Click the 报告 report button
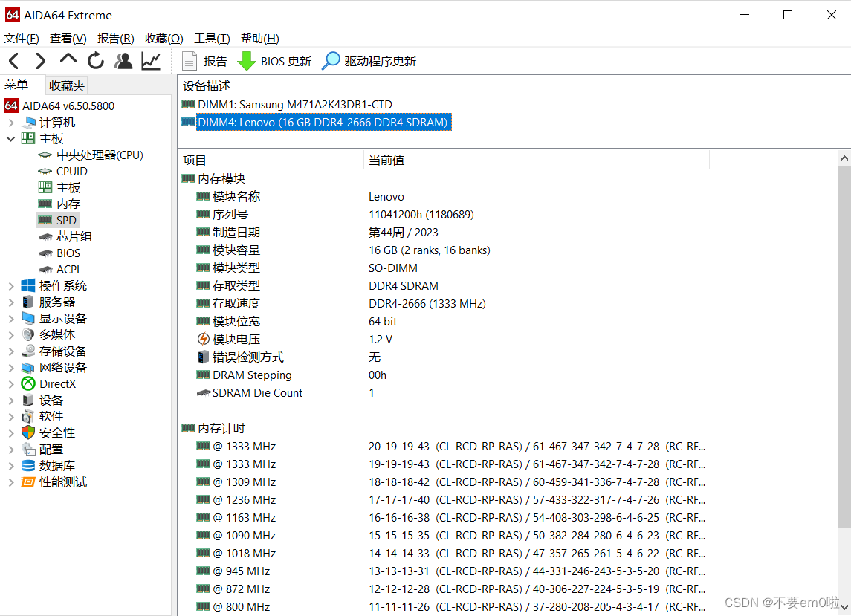 204,62
